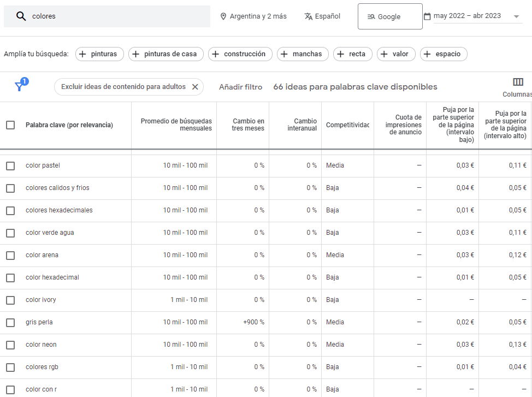The height and width of the screenshot is (397, 532).
Task: Toggle the select-all header checkbox
Action: click(x=10, y=125)
